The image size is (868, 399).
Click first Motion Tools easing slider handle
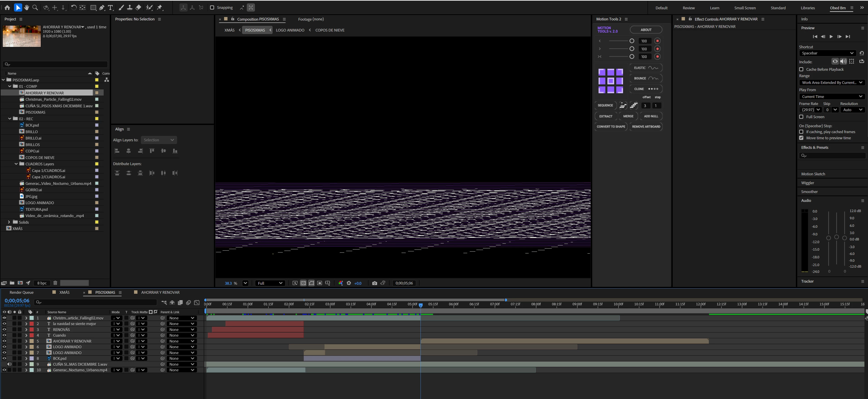[x=632, y=41]
